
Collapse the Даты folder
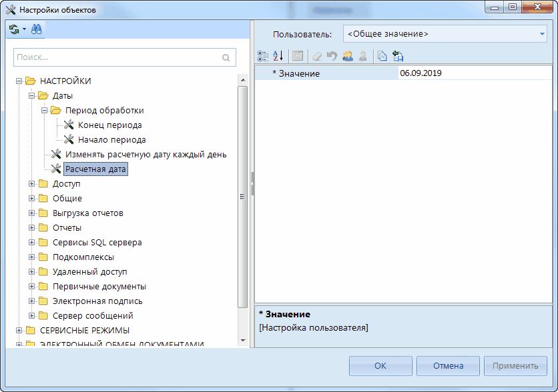[x=31, y=95]
